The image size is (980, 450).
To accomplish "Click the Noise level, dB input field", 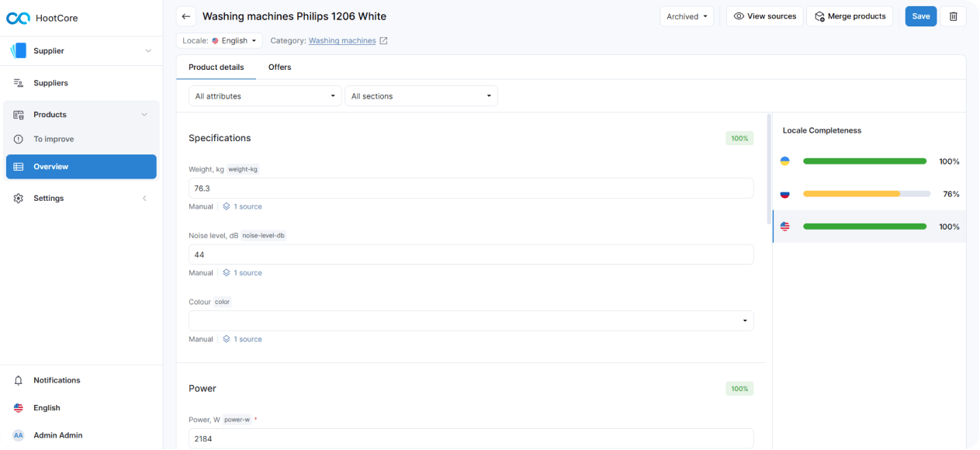I will click(x=471, y=254).
